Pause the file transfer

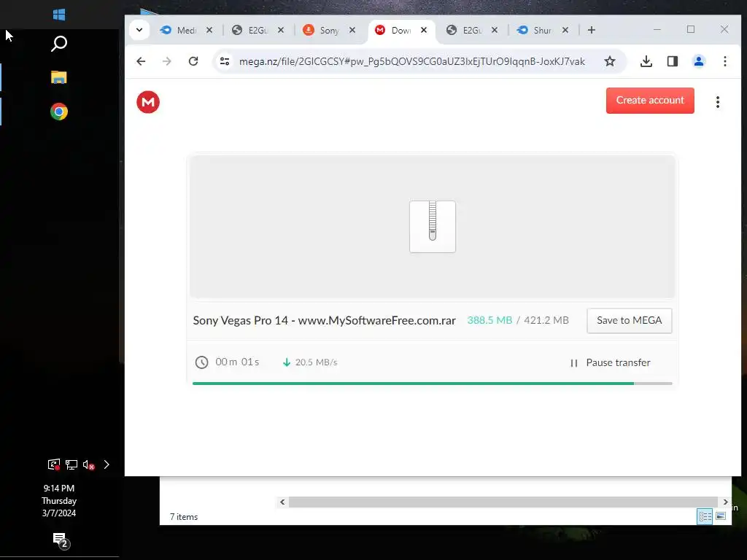coord(611,363)
